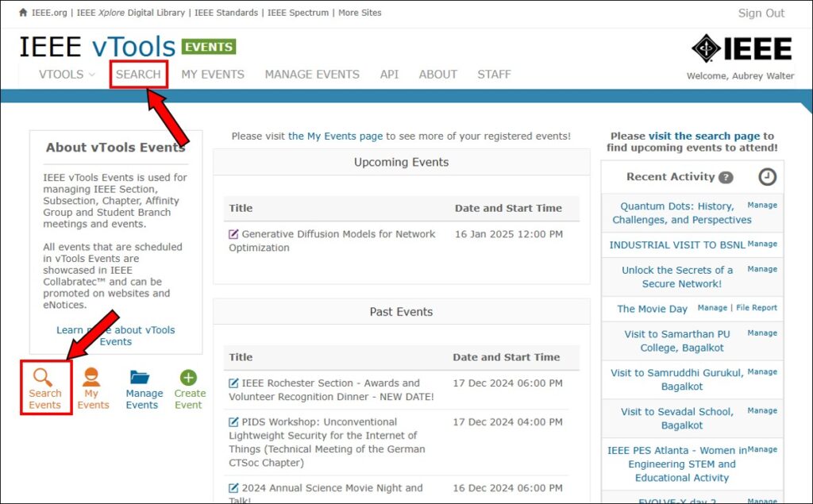Click 'visit the search page' link

pyautogui.click(x=703, y=136)
